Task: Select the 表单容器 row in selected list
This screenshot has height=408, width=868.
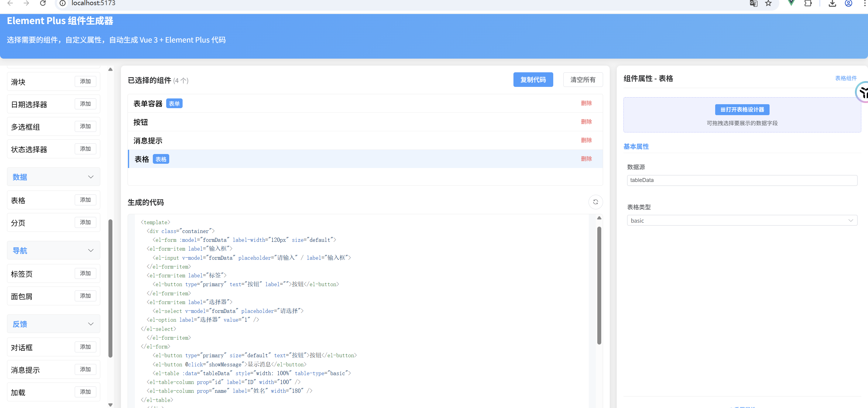Action: (x=365, y=103)
